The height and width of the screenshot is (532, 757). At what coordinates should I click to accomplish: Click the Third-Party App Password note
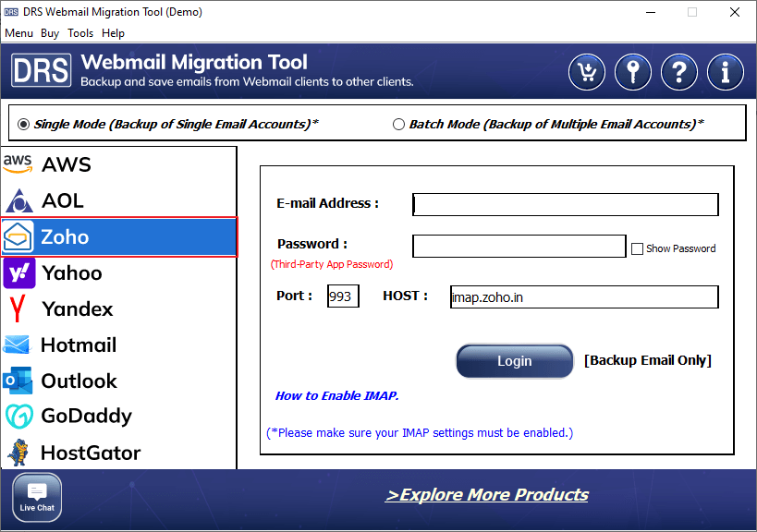coord(332,264)
